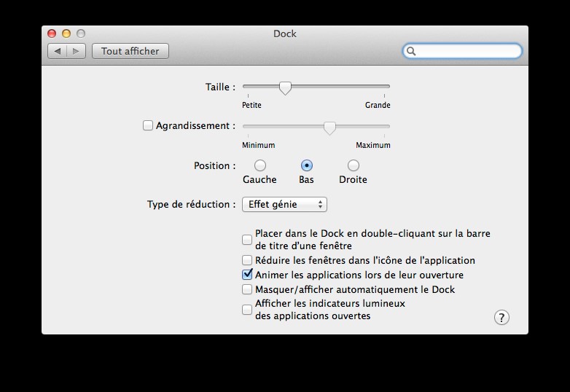Enable Masquer/afficher automatiquement le Dock
The width and height of the screenshot is (570, 392).
coord(247,289)
